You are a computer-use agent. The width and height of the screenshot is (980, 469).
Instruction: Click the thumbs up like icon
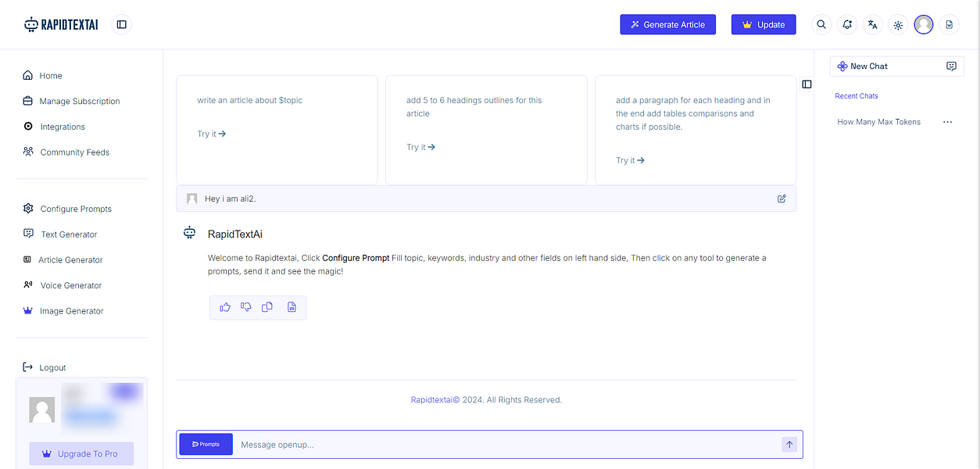pos(225,307)
